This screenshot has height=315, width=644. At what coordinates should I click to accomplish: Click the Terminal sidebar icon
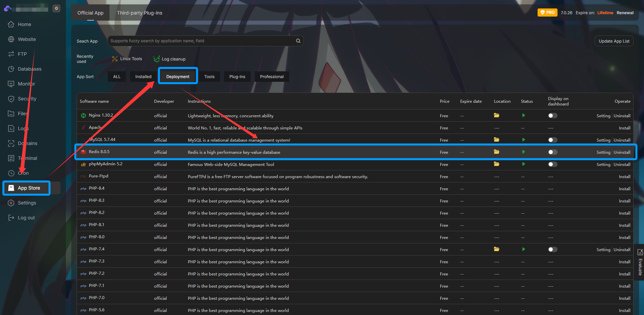point(11,158)
